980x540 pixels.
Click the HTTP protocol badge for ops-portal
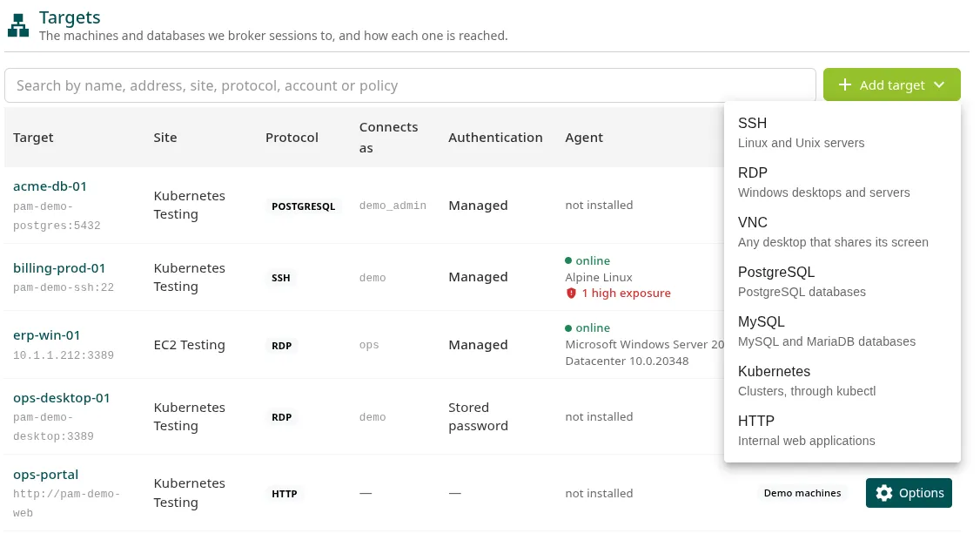pyautogui.click(x=285, y=494)
